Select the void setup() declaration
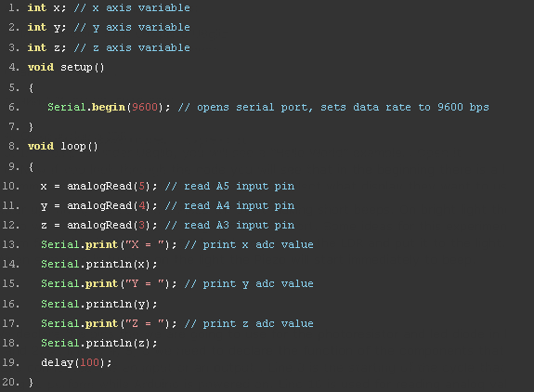This screenshot has width=534, height=392. point(66,68)
